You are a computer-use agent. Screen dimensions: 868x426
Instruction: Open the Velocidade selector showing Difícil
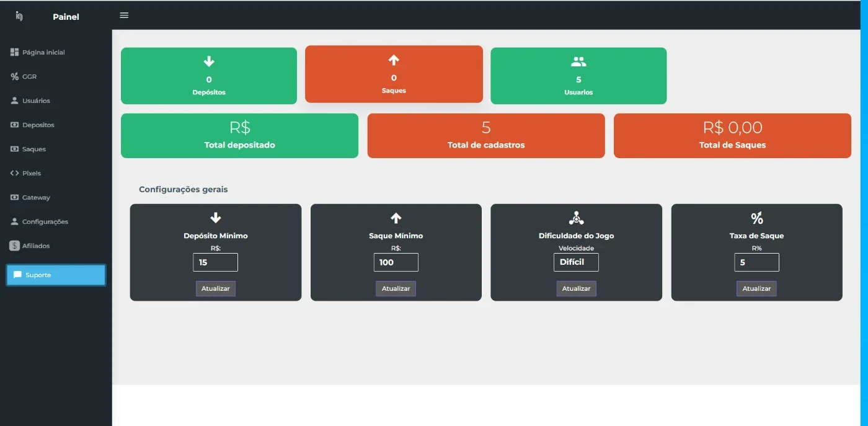pos(577,262)
